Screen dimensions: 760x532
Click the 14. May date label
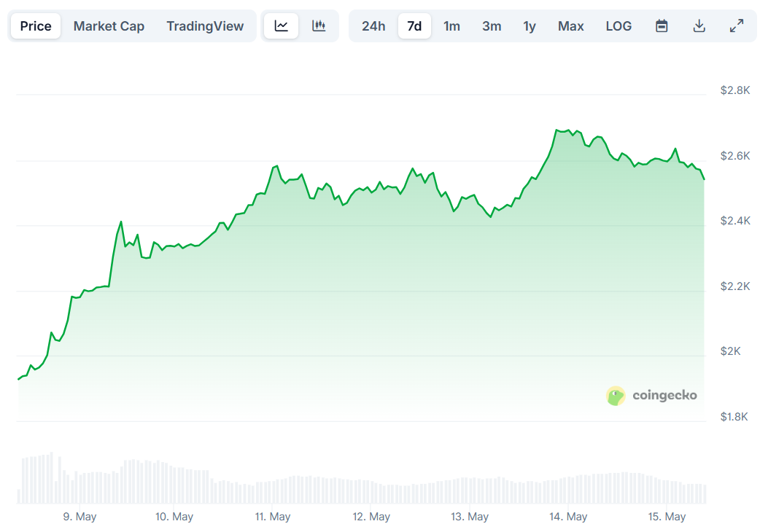tap(568, 516)
